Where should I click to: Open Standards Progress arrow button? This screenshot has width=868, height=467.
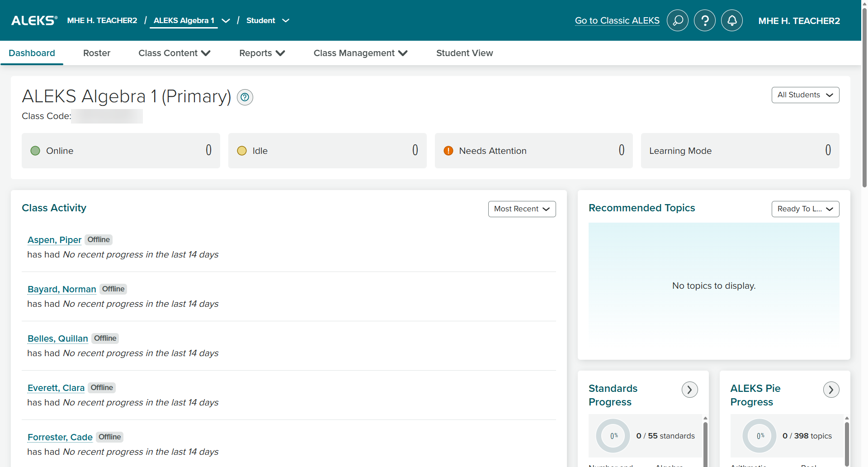(689, 390)
